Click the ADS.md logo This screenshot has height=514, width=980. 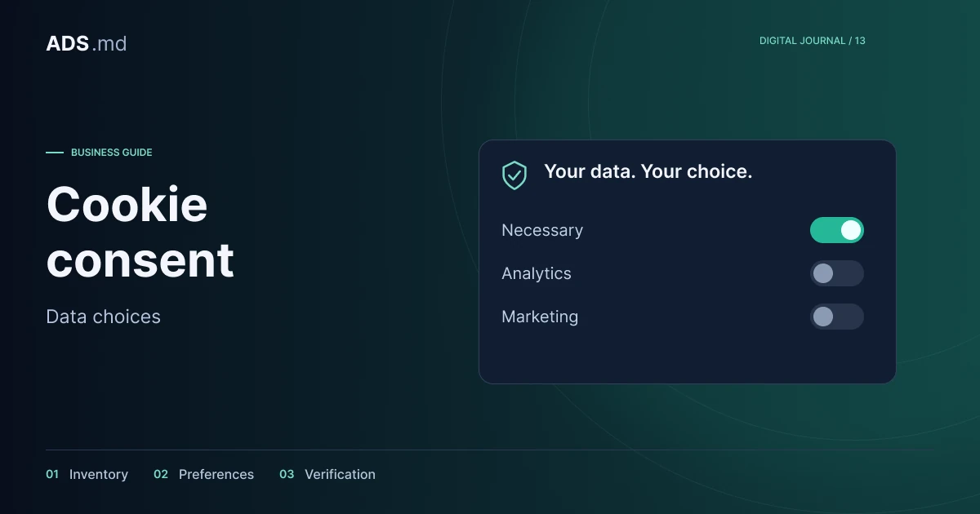(87, 43)
